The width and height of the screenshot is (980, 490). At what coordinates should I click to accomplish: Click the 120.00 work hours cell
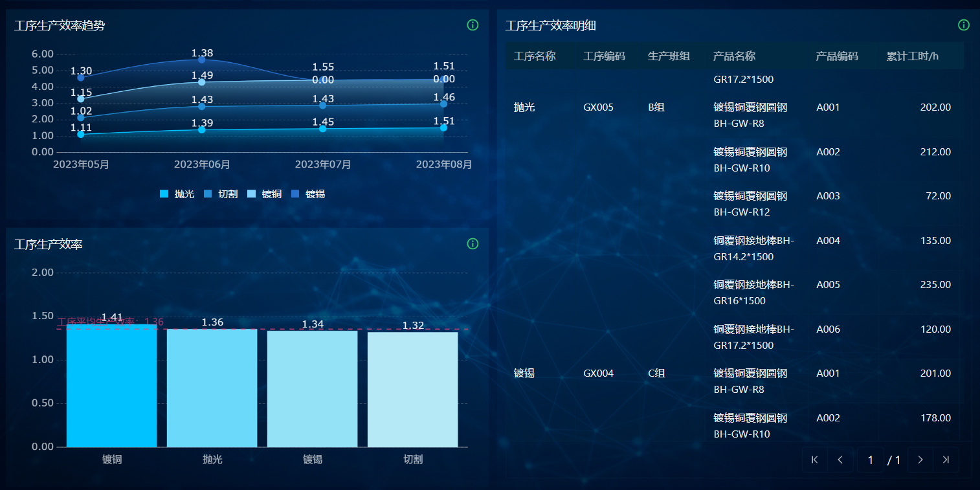tap(935, 329)
